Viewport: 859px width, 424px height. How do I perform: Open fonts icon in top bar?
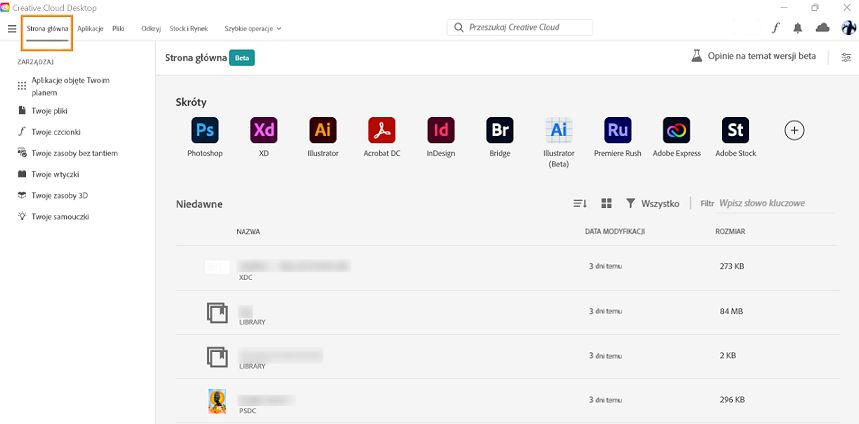click(x=775, y=28)
